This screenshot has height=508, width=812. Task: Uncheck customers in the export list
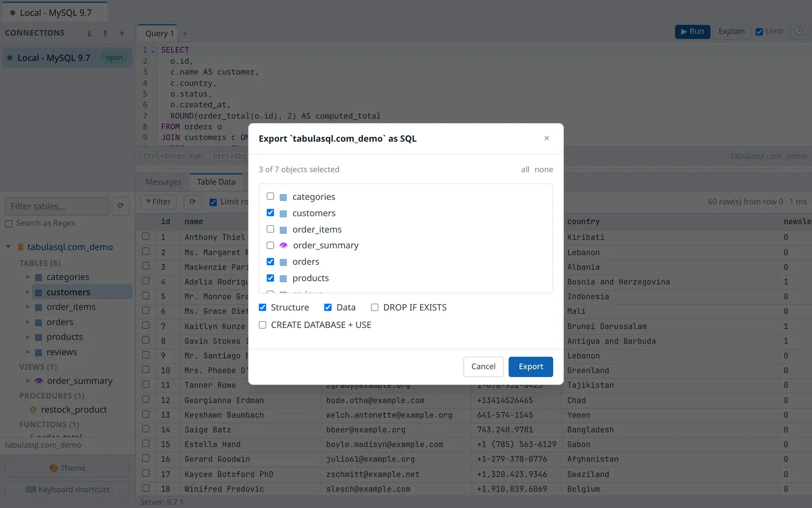point(270,213)
